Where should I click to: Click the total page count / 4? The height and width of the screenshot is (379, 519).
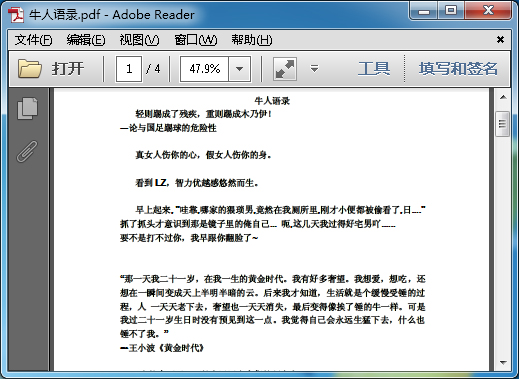click(x=153, y=69)
